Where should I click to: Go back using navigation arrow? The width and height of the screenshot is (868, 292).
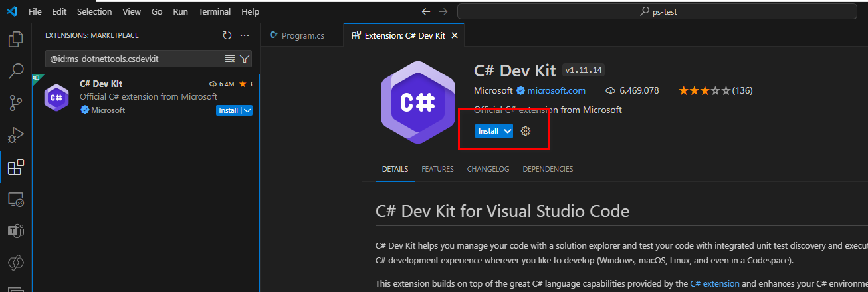[x=427, y=11]
